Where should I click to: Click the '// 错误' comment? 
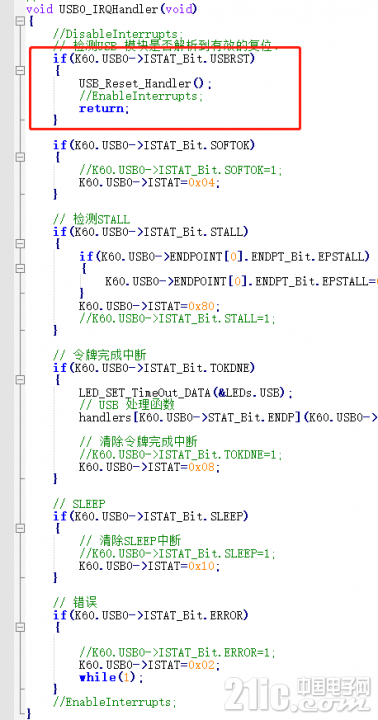(75, 602)
